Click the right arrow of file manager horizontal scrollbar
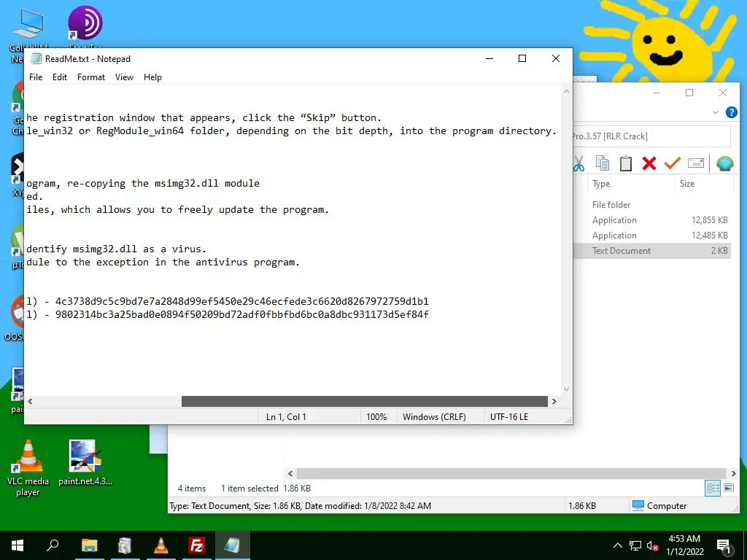 pyautogui.click(x=733, y=473)
